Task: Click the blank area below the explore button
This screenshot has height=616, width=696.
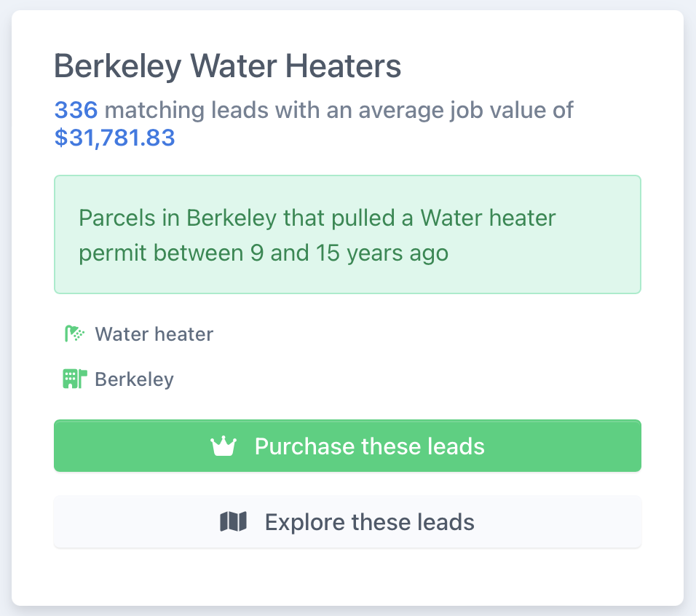Action: (x=347, y=576)
